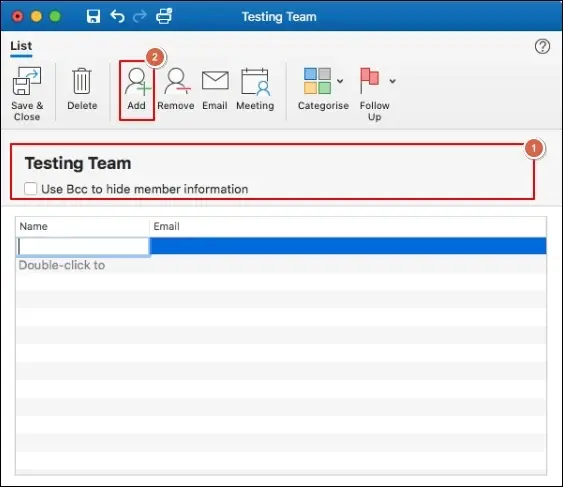Undo the last action

(117, 16)
